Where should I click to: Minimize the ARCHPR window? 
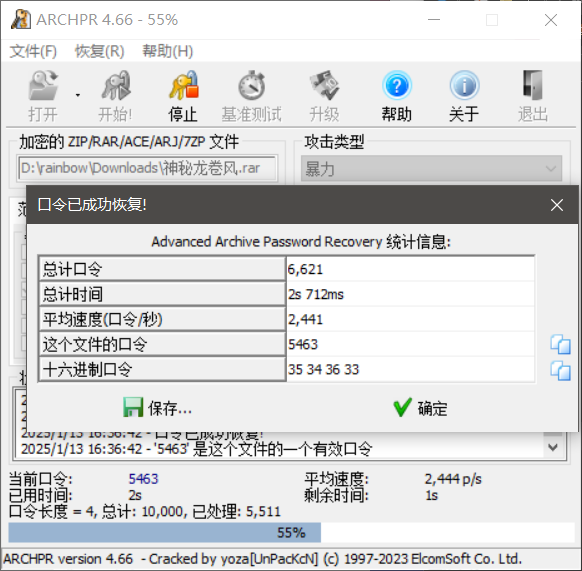(x=434, y=19)
